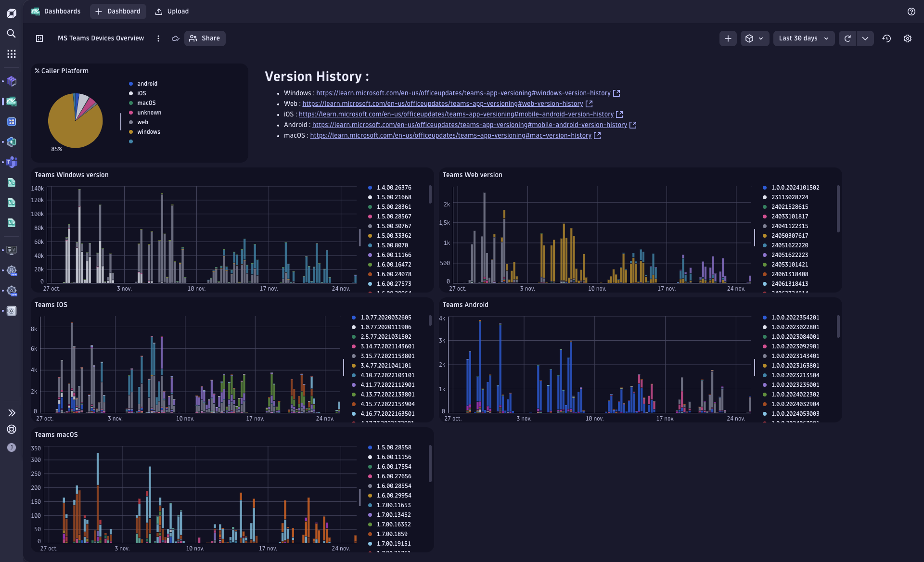Screen dimensions: 924x562
Task: Toggle the dashboard side panel icon
Action: click(39, 38)
